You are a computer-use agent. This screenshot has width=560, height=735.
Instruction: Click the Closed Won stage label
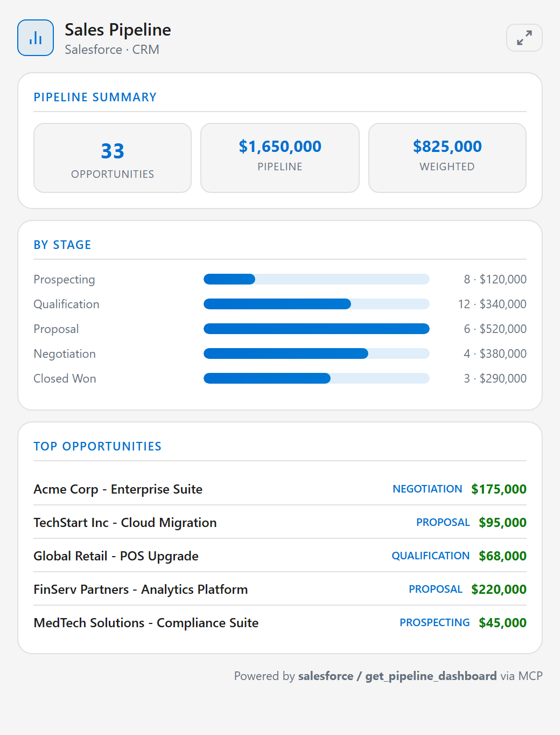tap(65, 379)
